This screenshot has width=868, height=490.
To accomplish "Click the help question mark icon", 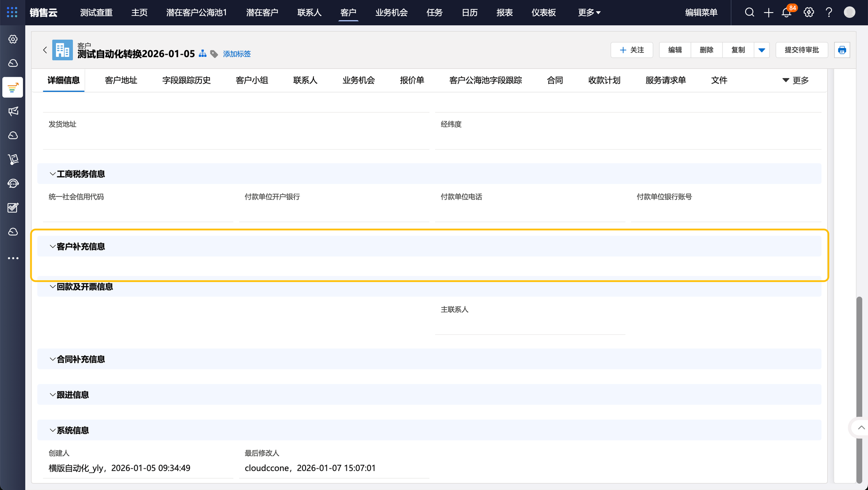I will coord(829,13).
